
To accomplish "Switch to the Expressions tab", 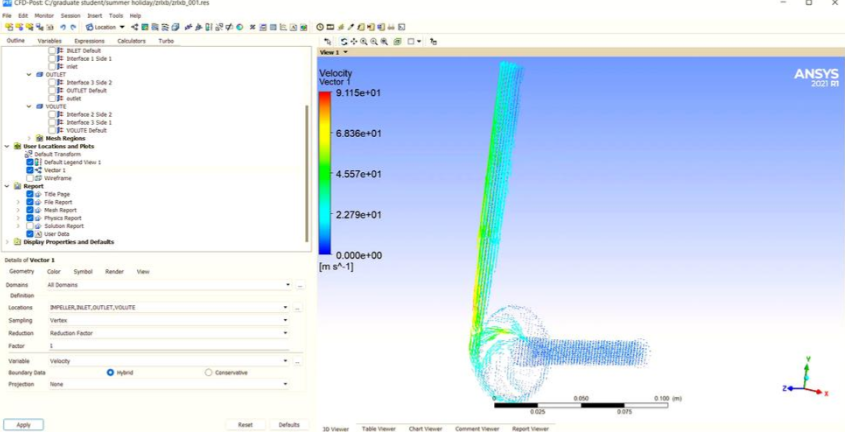I will click(x=89, y=41).
